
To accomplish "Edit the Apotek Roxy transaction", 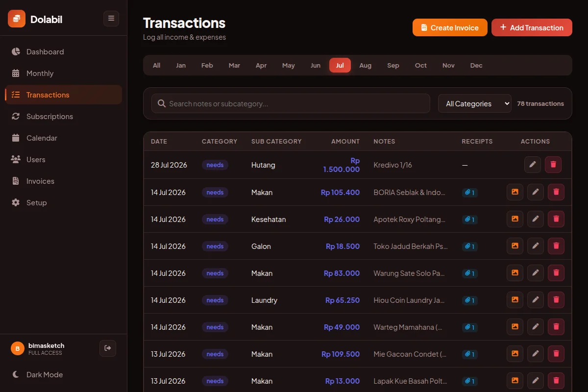I will click(536, 219).
